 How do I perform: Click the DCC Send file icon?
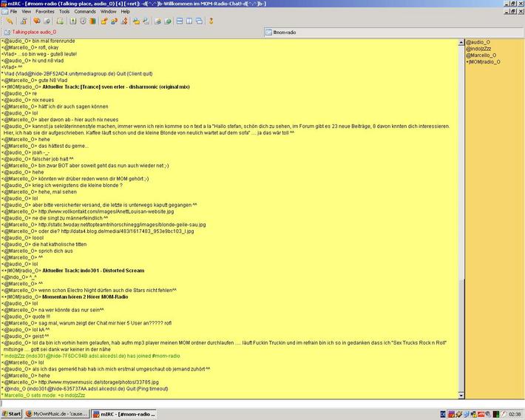tap(104, 21)
